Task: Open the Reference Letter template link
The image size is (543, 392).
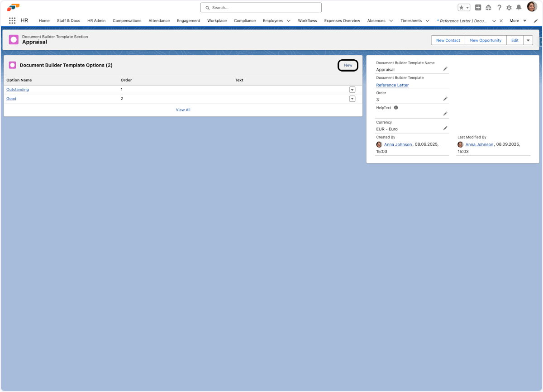Action: pos(392,85)
